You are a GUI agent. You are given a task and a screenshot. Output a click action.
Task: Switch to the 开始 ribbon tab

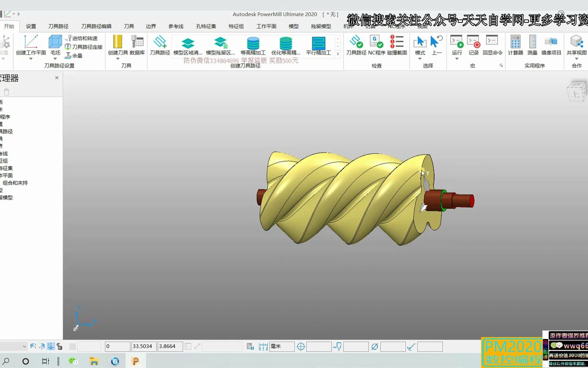(x=9, y=26)
